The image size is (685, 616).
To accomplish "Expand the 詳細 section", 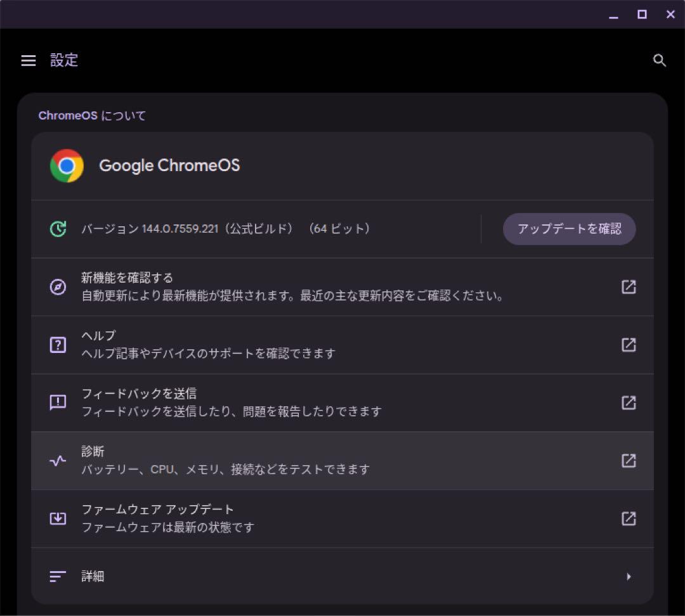I will [x=629, y=576].
